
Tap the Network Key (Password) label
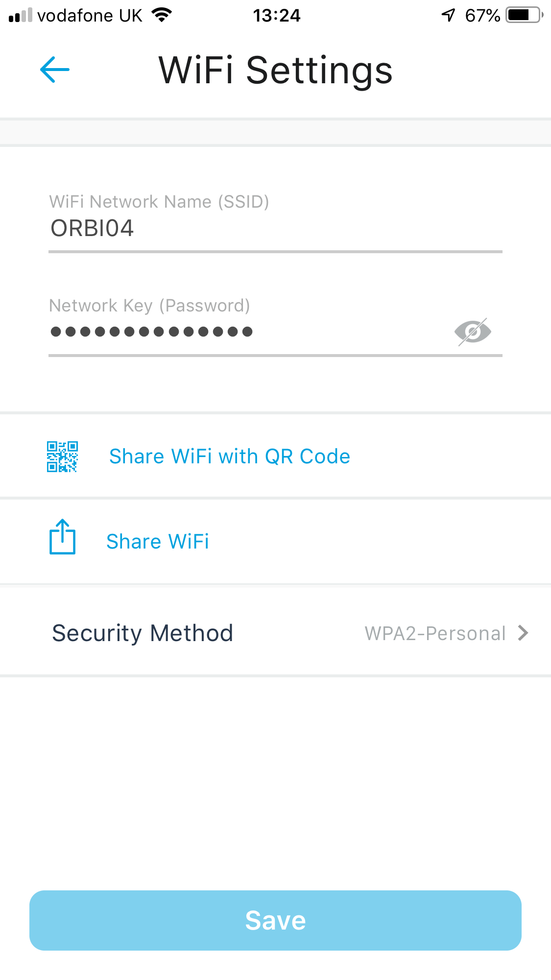point(149,305)
